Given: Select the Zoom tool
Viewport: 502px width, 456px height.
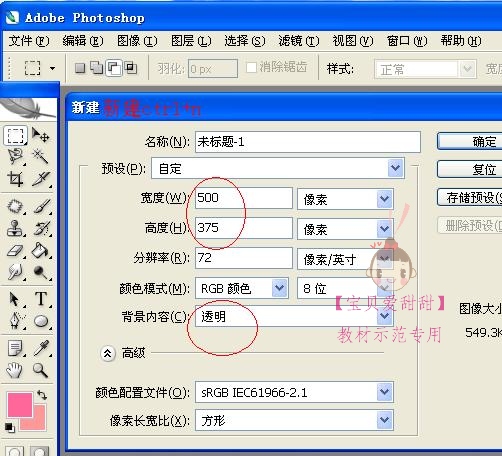Looking at the screenshot, I should coord(40,370).
